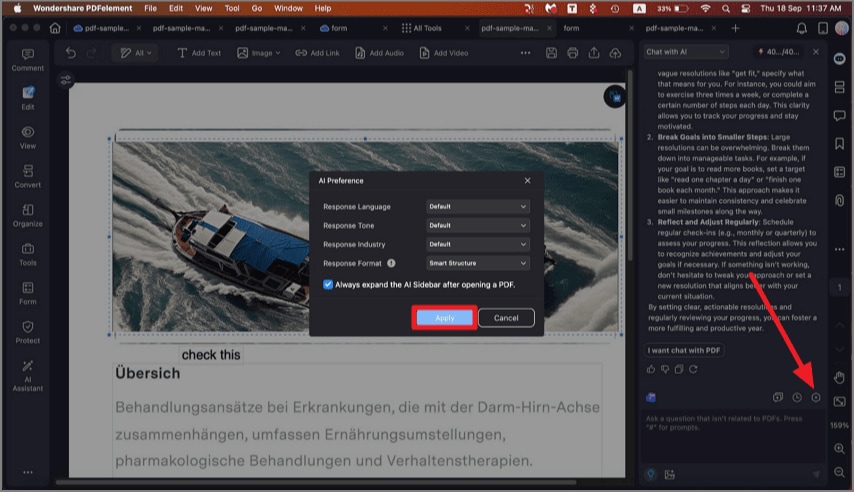
Task: Switch to View mode in sidebar
Action: click(28, 137)
